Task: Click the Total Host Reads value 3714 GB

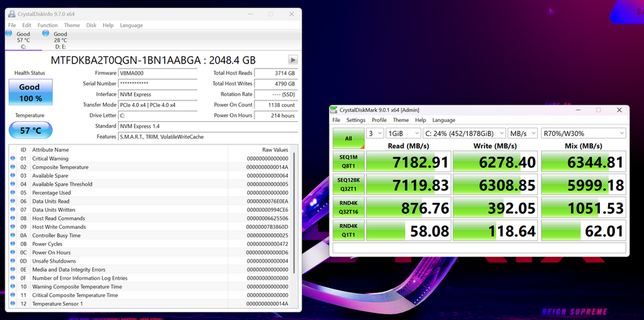Action: click(x=276, y=73)
